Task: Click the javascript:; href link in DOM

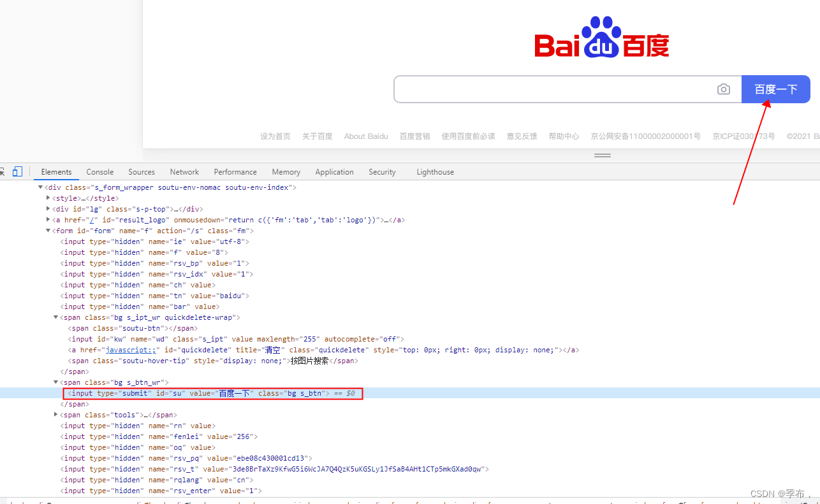Action: 131,350
